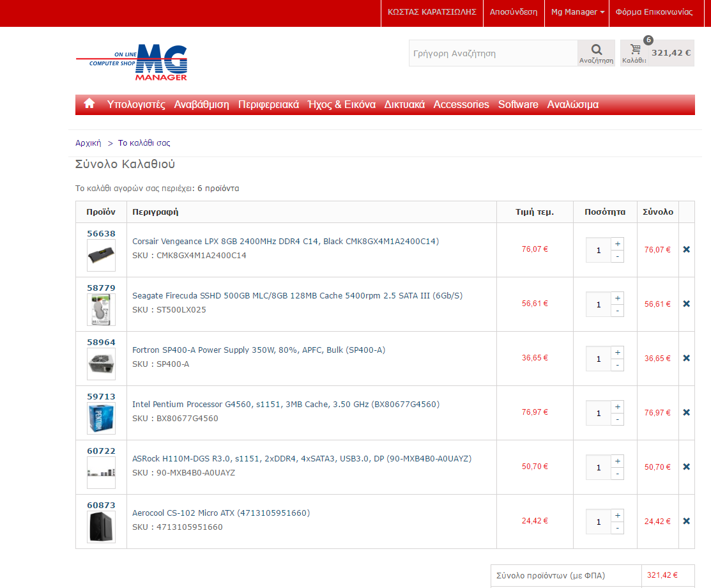
Task: Decrease quantity of Aerocool case
Action: [x=617, y=528]
